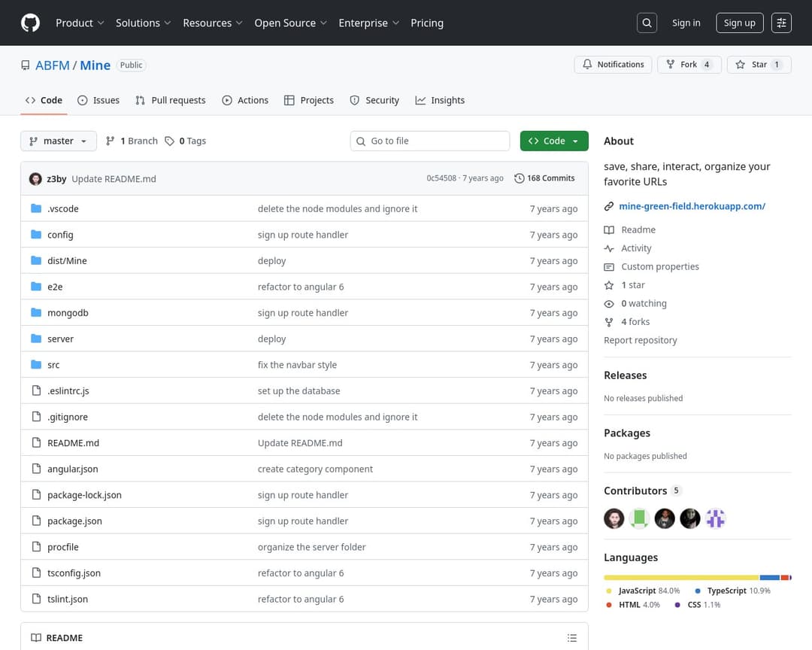Open appearance settings button in header
This screenshot has height=650, width=812.
point(782,23)
